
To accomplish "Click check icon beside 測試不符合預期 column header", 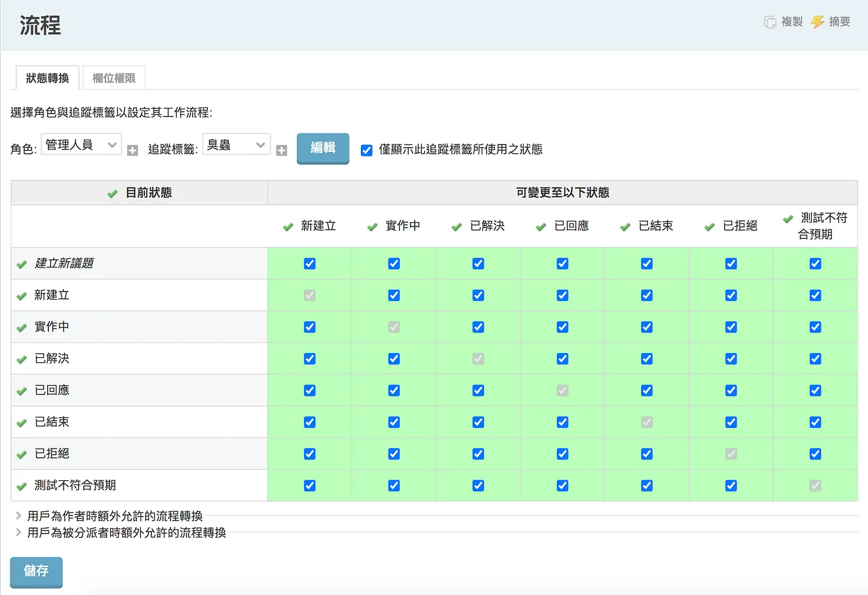I will click(x=788, y=219).
